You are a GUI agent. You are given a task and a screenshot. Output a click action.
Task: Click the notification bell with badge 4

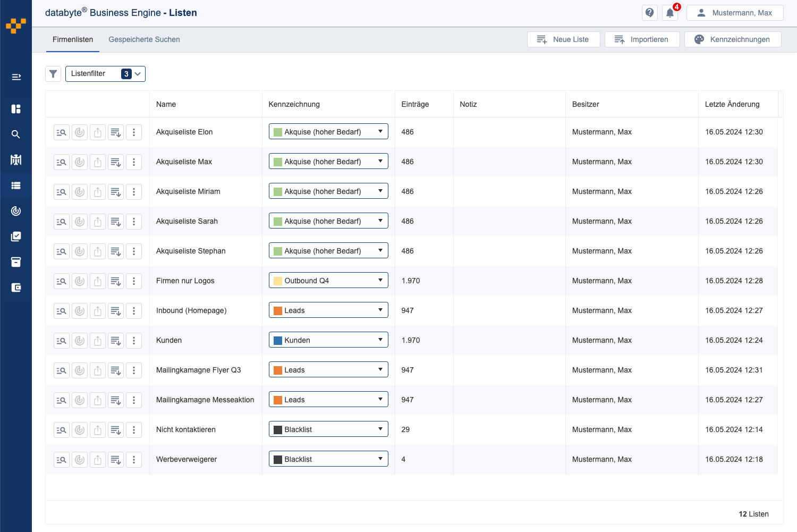(x=670, y=12)
